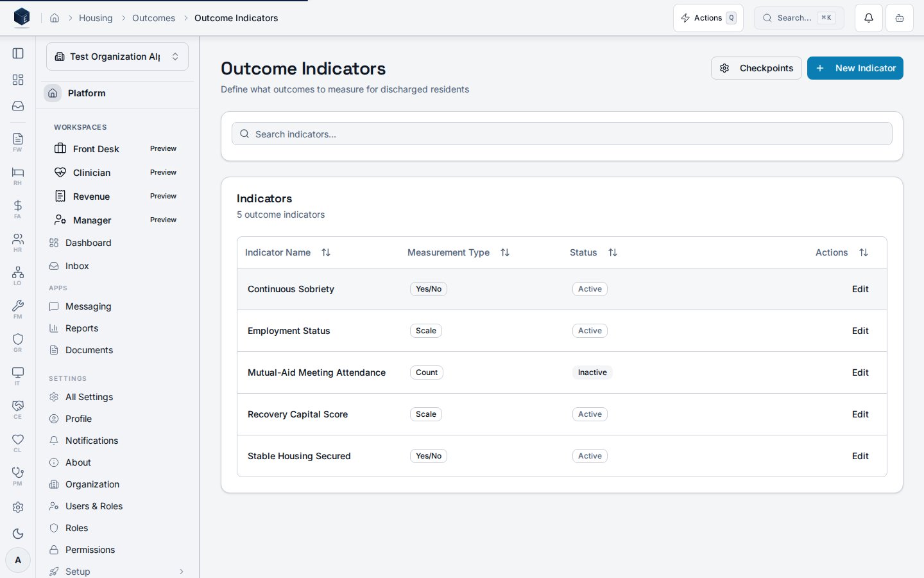Toggle dark mode moon icon
The width and height of the screenshot is (924, 578).
[18, 534]
